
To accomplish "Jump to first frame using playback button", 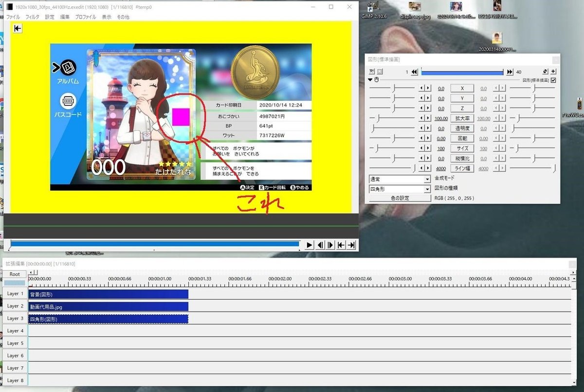I will point(341,245).
